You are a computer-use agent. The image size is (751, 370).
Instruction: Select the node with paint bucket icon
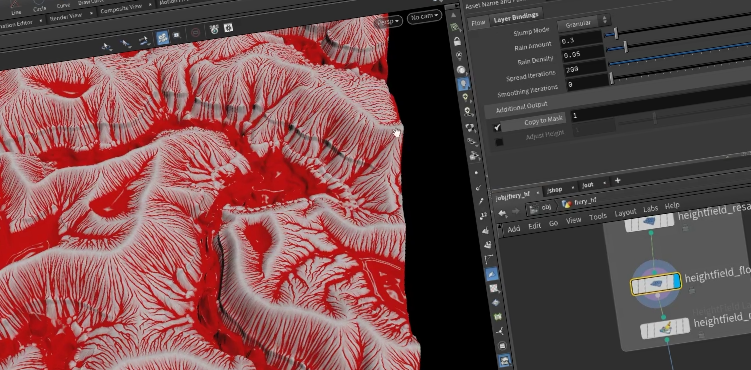pyautogui.click(x=666, y=328)
